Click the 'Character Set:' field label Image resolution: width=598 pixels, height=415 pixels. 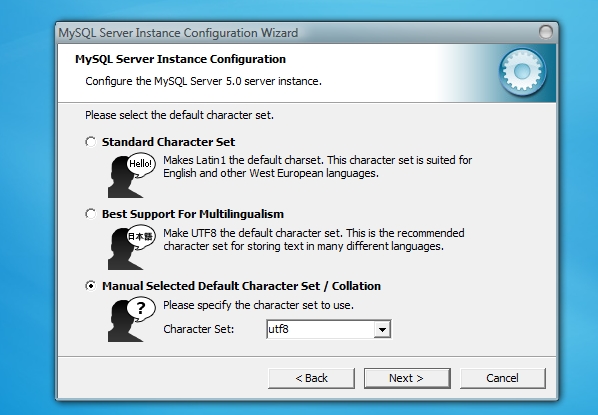(199, 329)
